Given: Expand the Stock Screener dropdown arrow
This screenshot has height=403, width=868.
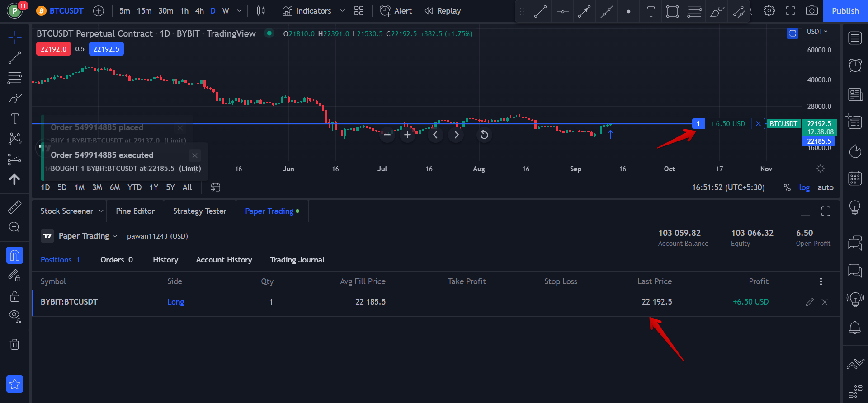Looking at the screenshot, I should (x=101, y=211).
